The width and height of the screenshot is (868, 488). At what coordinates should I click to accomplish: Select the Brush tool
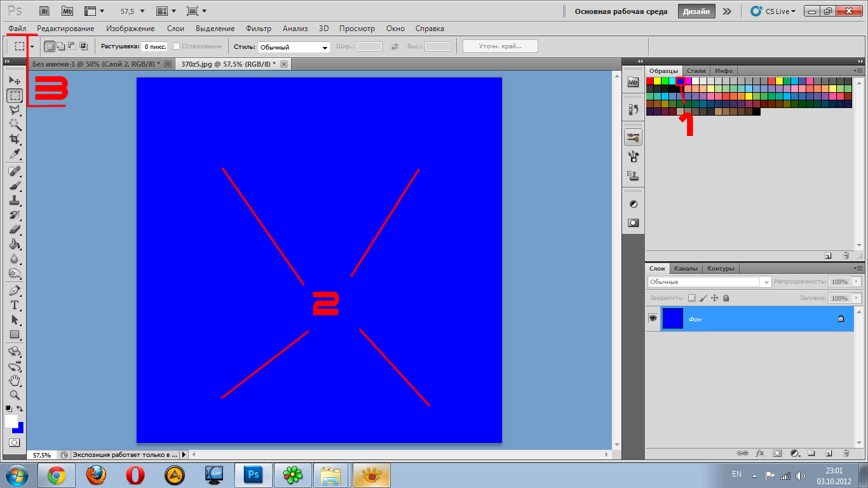click(15, 186)
